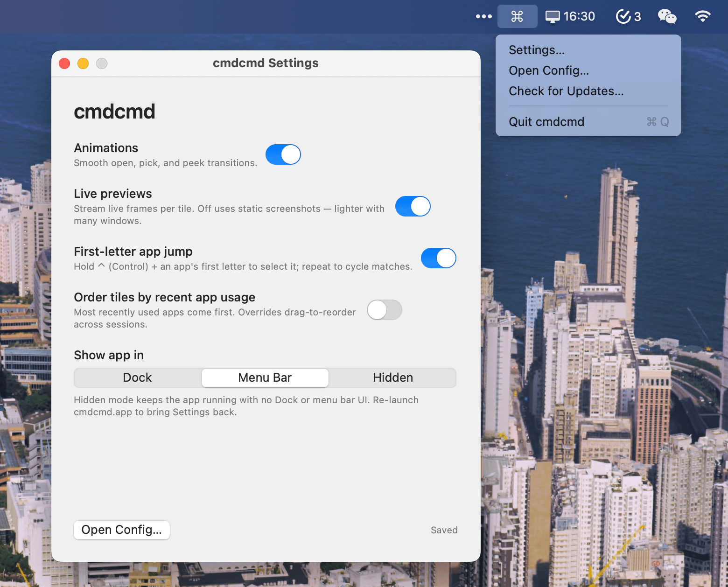The image size is (728, 587).
Task: Click the Hidden mode explanation text
Action: [246, 406]
